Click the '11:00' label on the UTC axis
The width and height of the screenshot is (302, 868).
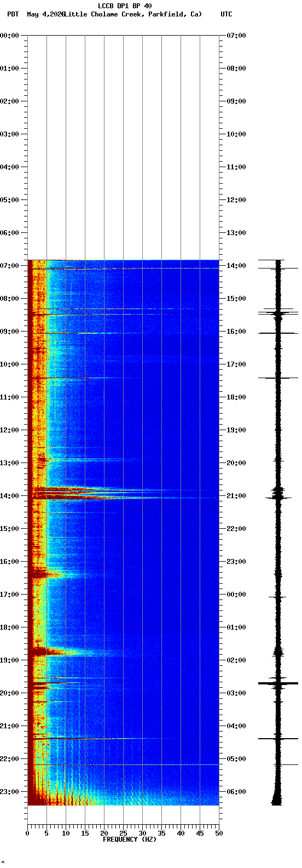(x=236, y=167)
